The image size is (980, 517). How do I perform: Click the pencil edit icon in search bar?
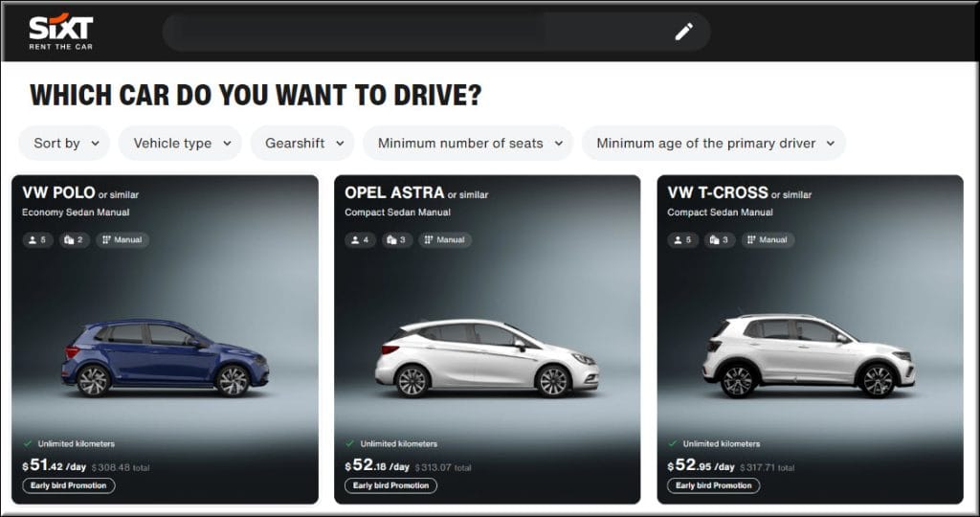point(683,32)
